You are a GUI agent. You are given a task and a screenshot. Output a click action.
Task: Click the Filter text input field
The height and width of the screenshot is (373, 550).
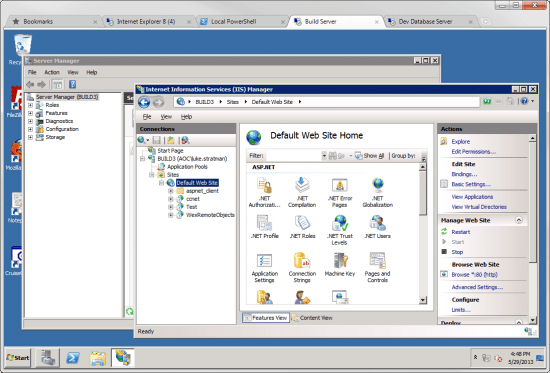[293, 156]
